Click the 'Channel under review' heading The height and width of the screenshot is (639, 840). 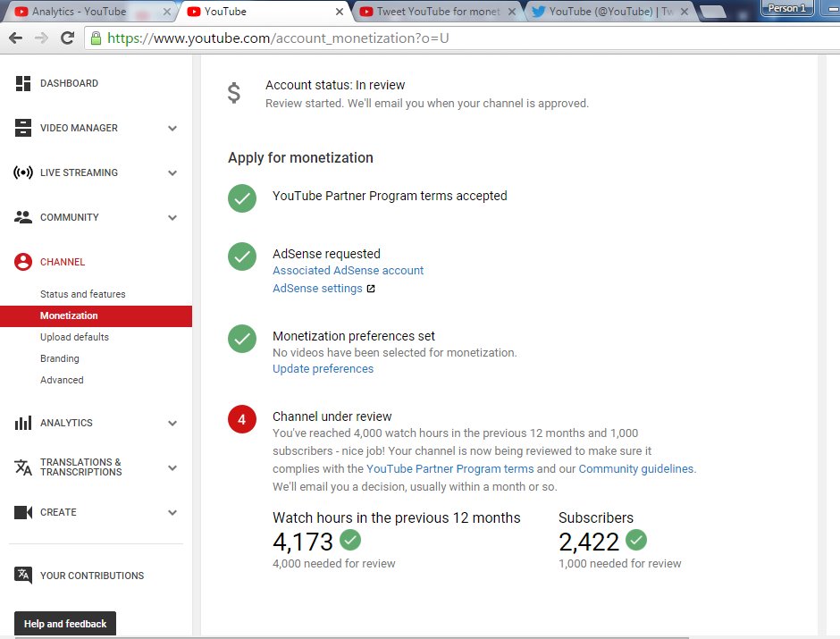[x=332, y=416]
